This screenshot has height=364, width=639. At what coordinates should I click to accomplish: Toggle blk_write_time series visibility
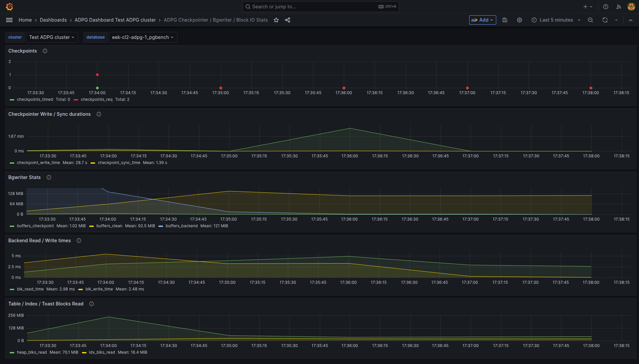point(99,289)
